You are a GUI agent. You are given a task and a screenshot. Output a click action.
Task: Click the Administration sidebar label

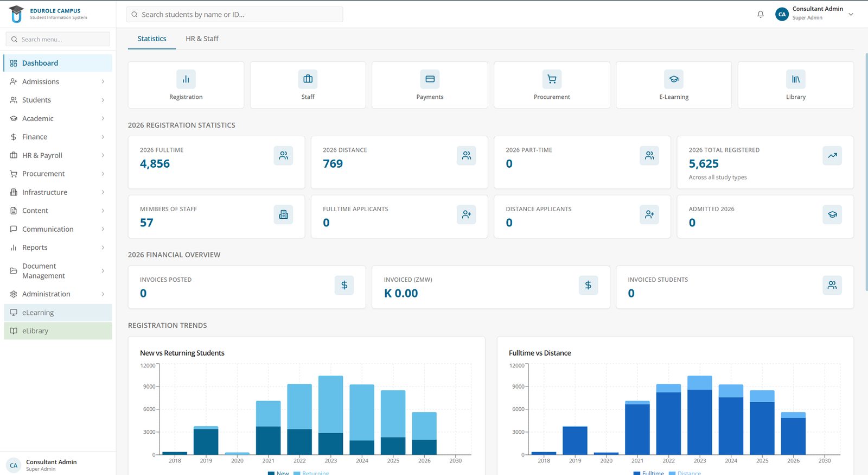click(x=46, y=294)
